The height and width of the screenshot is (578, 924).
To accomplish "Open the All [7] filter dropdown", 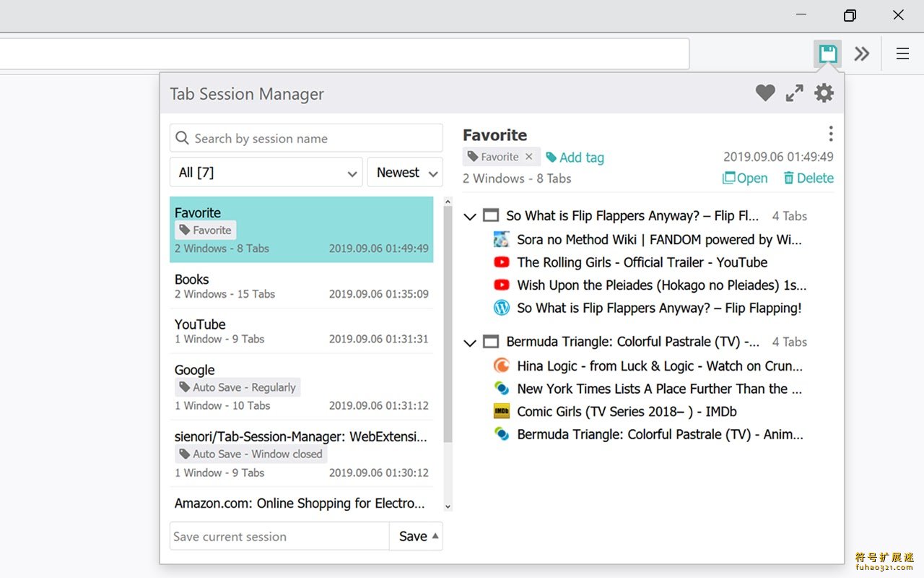I will pyautogui.click(x=266, y=172).
